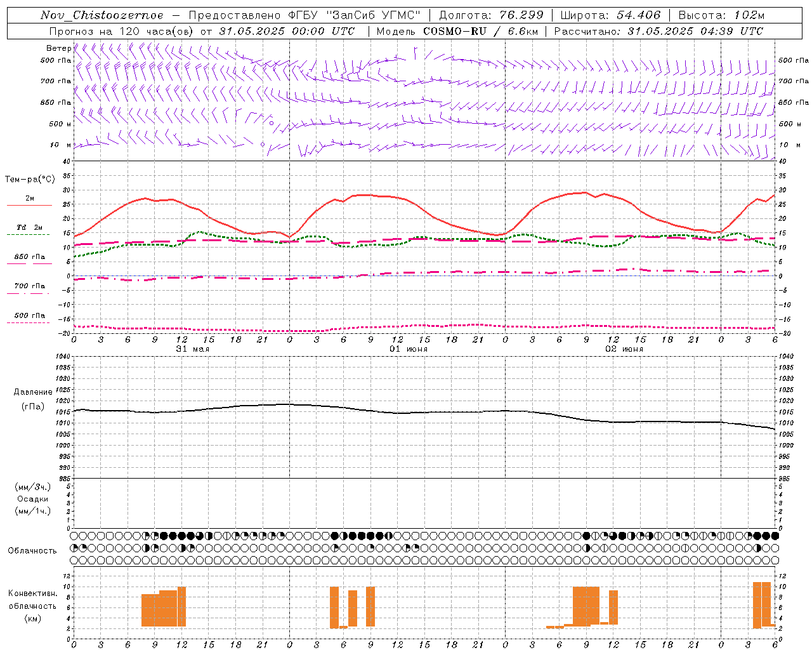This screenshot has height=650, width=812.
Task: Click the '01 июня' date label
Action: 409,349
